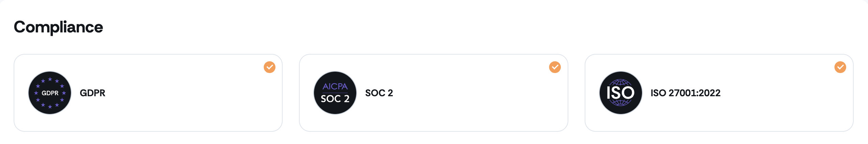Click the purple globe lines atop the ISO badge

[x=620, y=82]
